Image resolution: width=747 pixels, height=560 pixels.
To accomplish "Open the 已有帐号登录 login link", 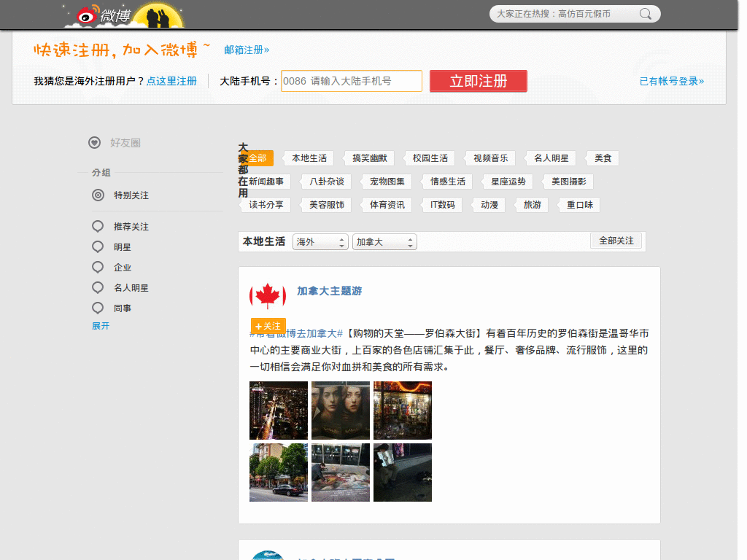I will (672, 82).
